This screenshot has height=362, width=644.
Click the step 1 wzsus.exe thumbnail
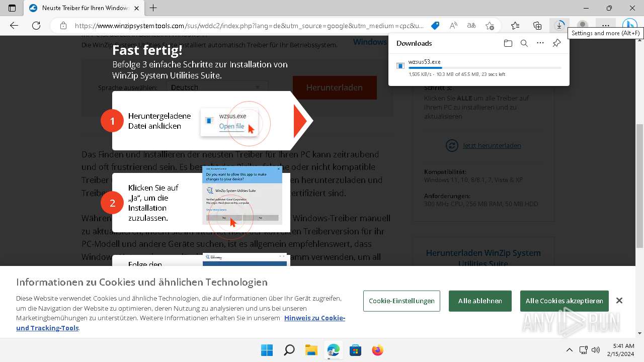click(x=229, y=122)
